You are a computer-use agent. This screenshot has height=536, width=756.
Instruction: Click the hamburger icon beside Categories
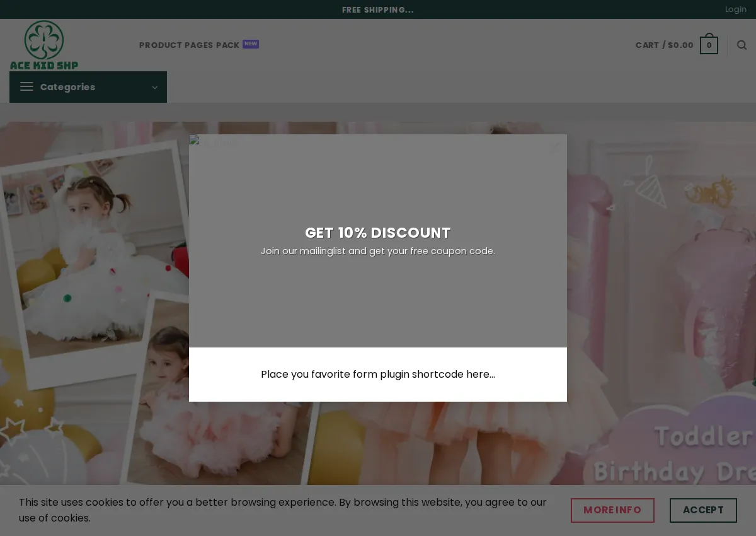[x=26, y=87]
